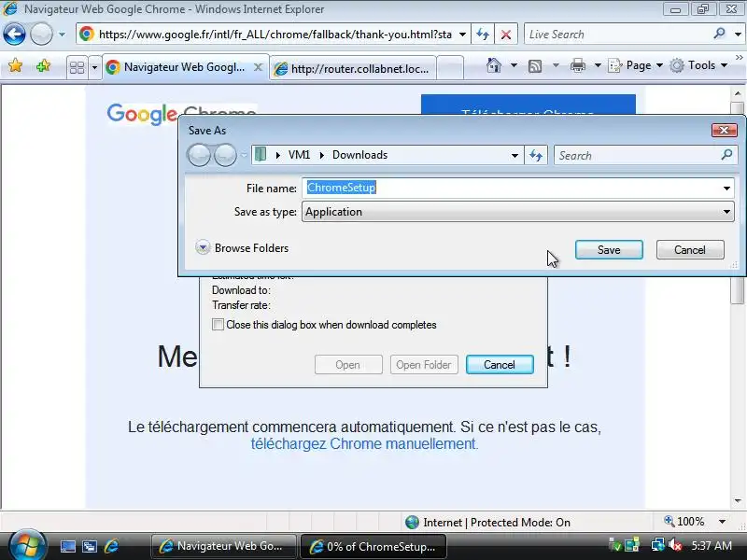Open the zoom level dropdown arrow
The image size is (747, 560).
722,522
